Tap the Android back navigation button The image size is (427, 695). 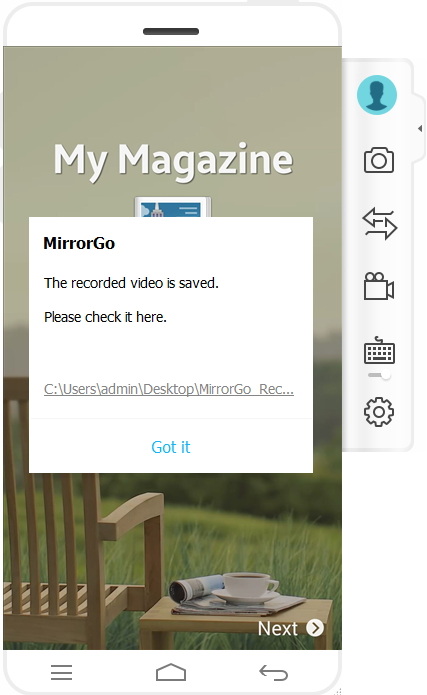pos(274,672)
